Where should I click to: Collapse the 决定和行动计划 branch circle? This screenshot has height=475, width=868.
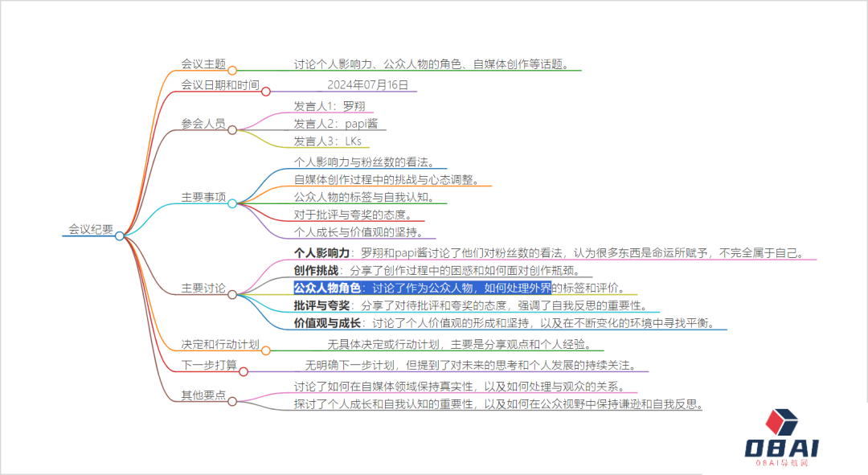click(x=266, y=350)
